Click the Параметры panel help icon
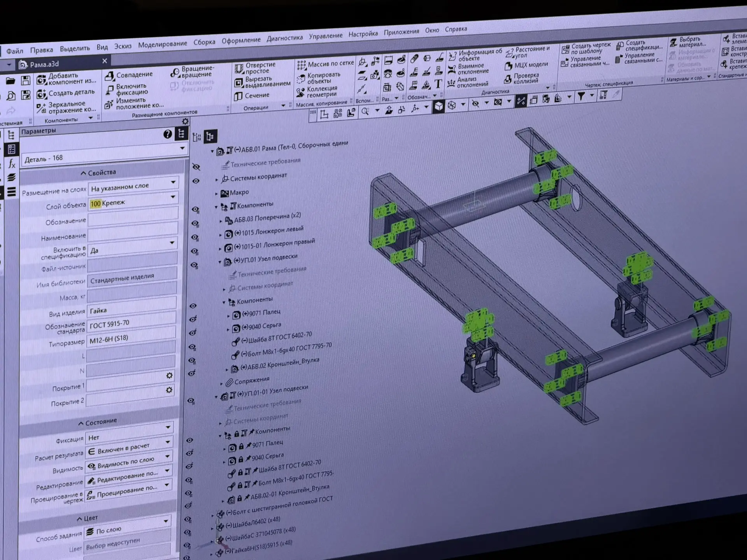747x560 pixels. click(167, 134)
